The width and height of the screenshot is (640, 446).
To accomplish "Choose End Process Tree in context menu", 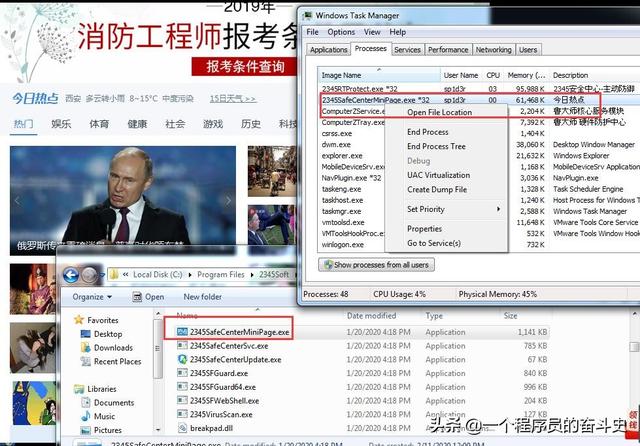I will click(447, 146).
